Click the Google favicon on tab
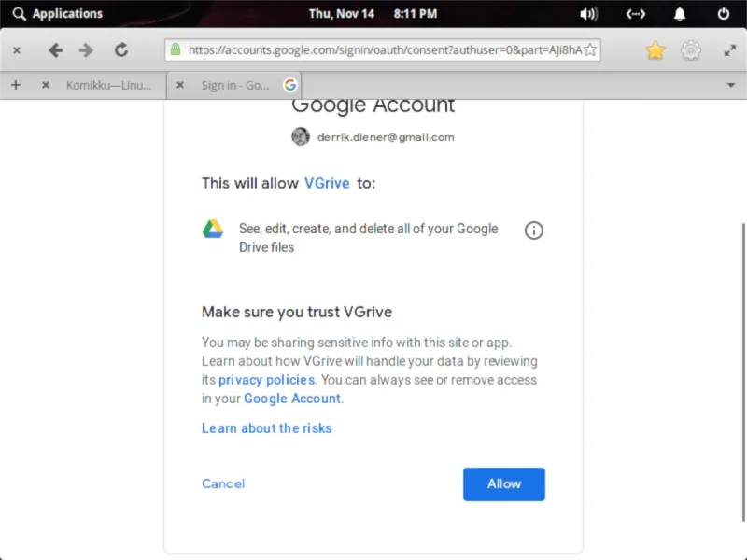 point(289,85)
